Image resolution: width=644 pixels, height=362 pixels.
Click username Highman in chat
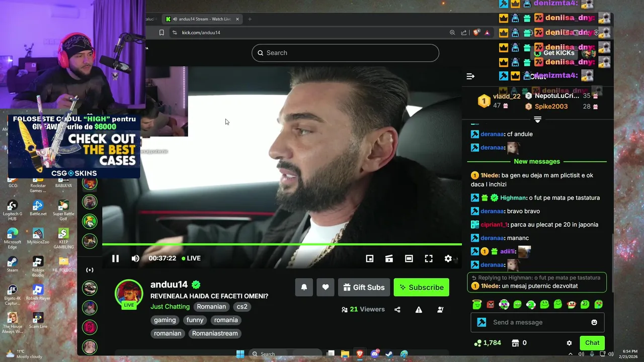click(513, 198)
